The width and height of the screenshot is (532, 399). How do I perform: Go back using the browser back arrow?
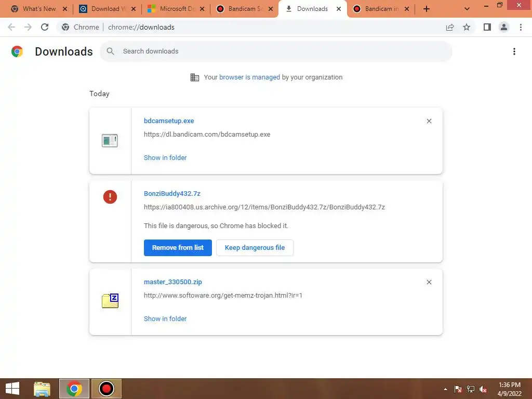click(11, 27)
